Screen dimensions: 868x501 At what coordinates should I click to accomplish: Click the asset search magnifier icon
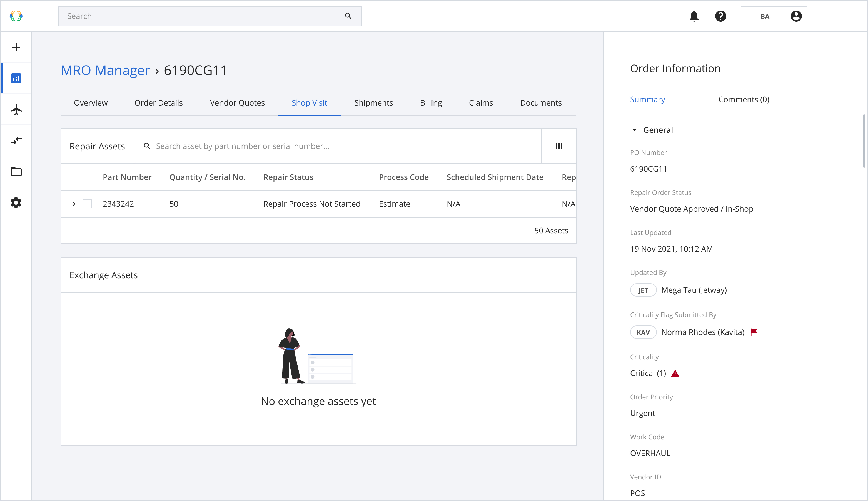(x=147, y=146)
